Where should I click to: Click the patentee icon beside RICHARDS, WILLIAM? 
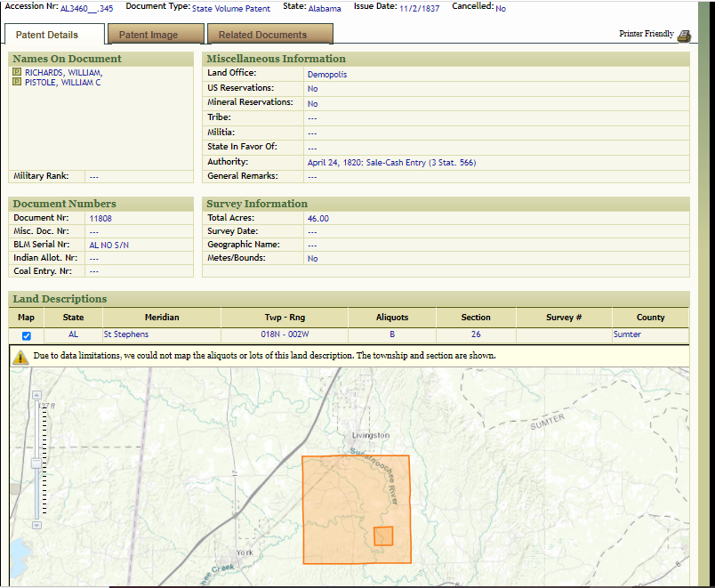tap(17, 73)
